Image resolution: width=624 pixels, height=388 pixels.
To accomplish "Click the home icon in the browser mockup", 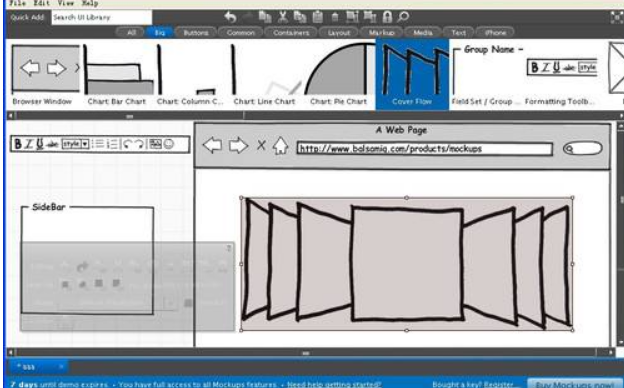I will click(x=281, y=145).
